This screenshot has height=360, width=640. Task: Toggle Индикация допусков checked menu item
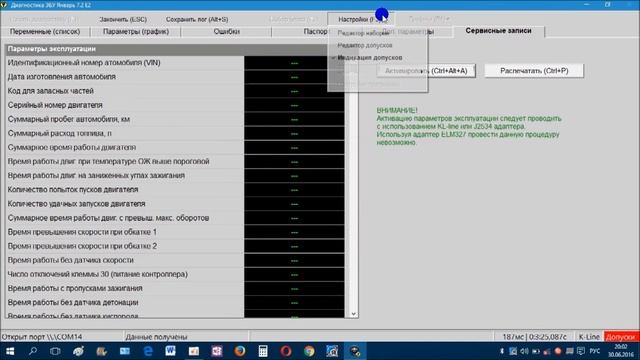click(370, 58)
